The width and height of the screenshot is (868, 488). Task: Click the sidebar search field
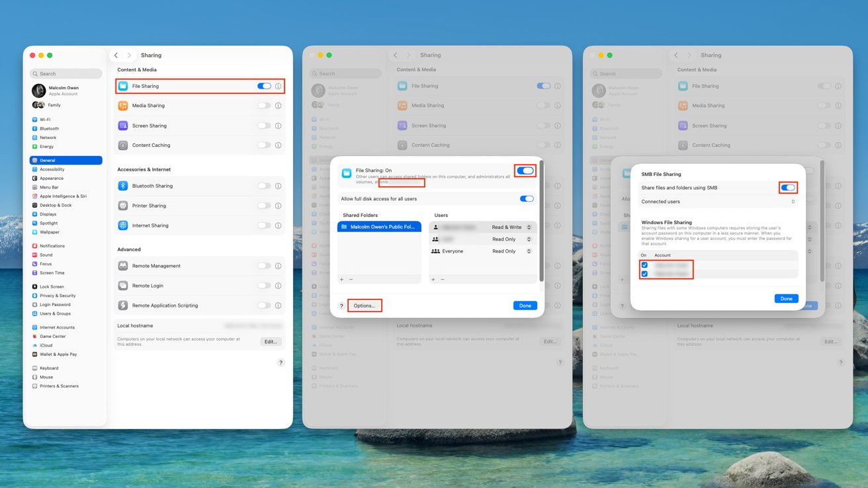pos(65,73)
